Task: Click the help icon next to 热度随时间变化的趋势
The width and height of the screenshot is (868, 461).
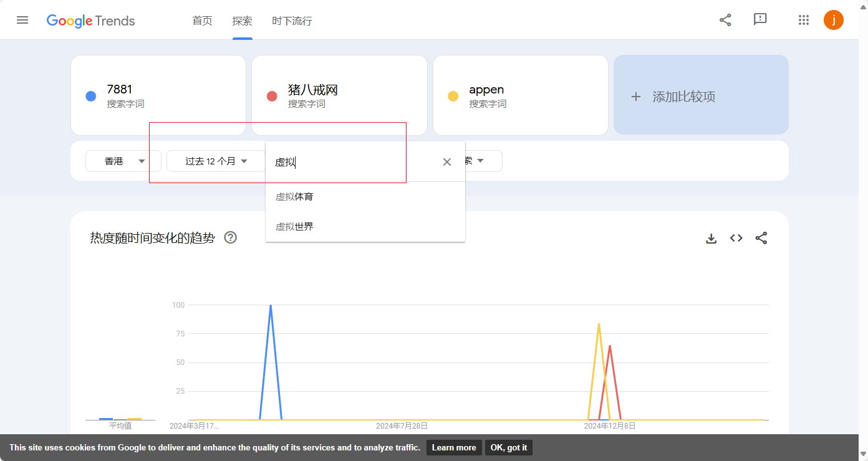Action: (x=231, y=237)
